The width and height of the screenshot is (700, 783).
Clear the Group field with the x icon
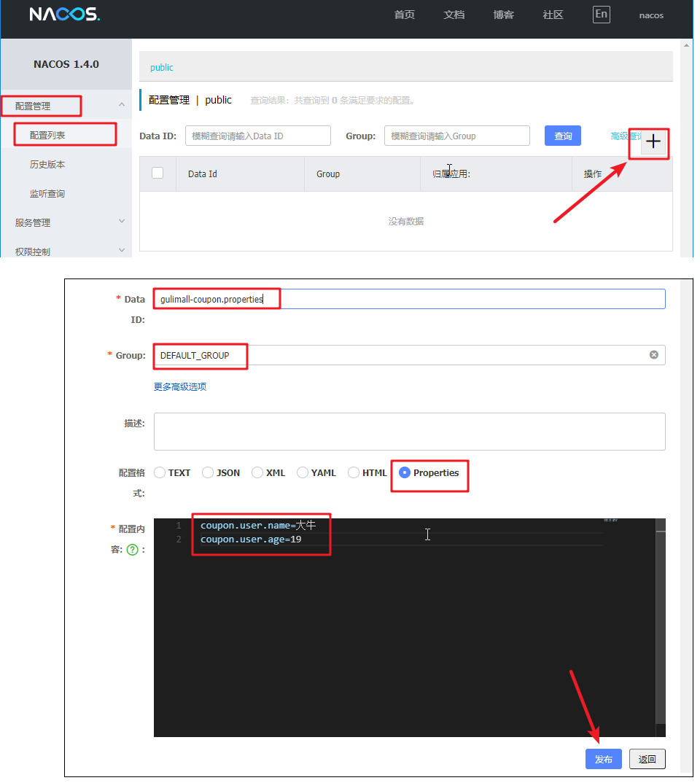(x=653, y=354)
